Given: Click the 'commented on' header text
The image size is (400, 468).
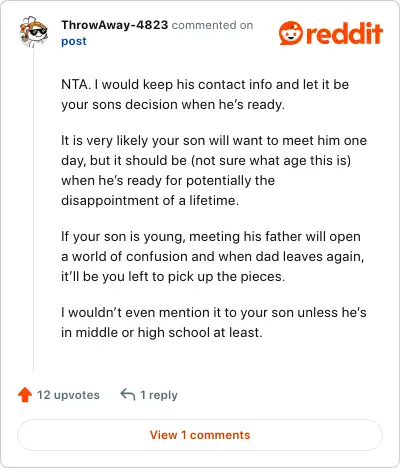Looking at the screenshot, I should pos(212,25).
